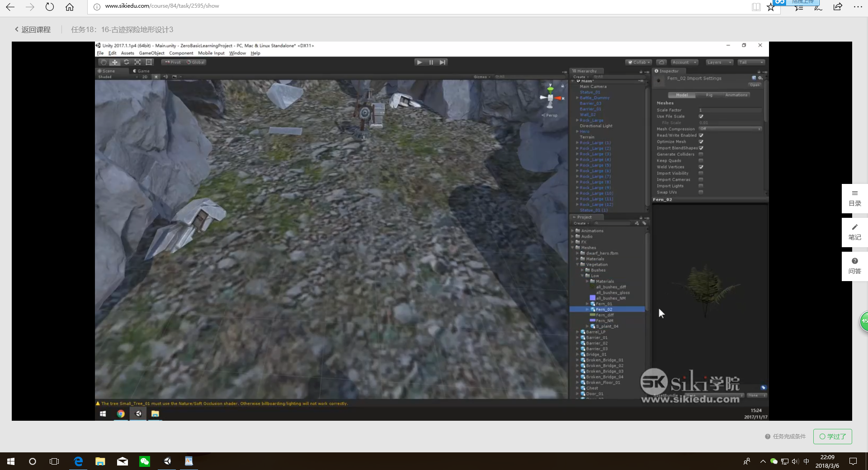Expand Battle_Dummy in Hierarchy
The image size is (868, 470).
point(577,98)
